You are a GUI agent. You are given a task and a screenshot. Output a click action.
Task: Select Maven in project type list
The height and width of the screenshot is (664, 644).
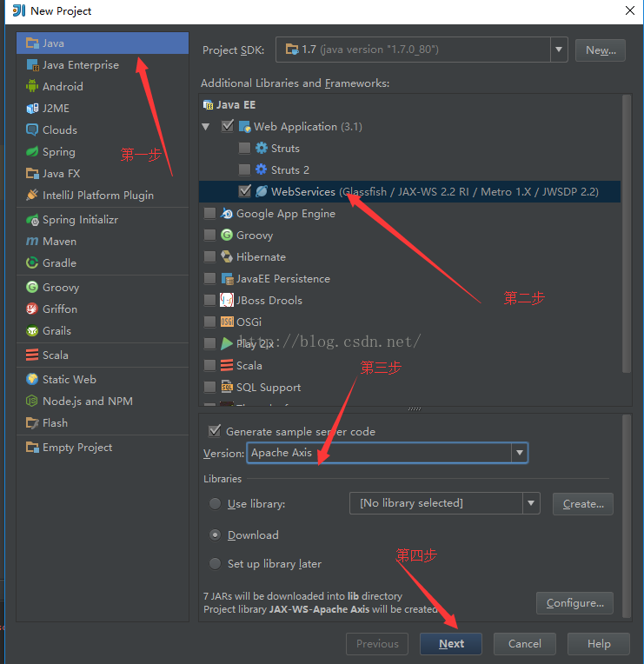pyautogui.click(x=103, y=241)
